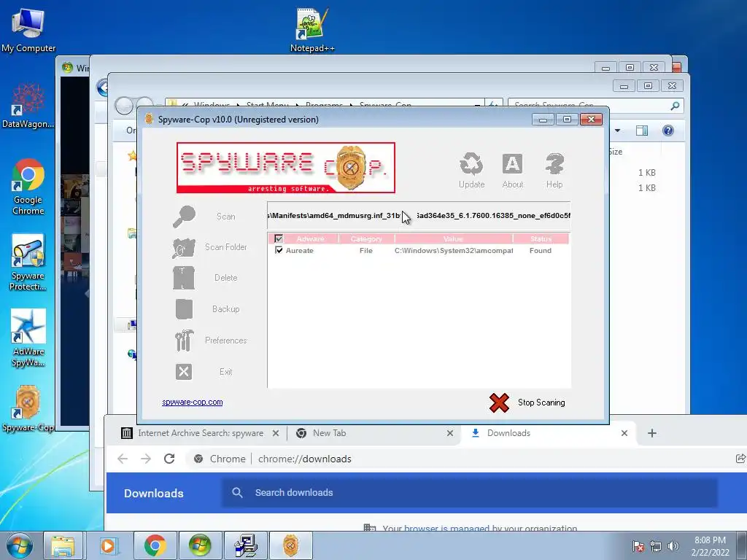Click the Explorer blue help icon
The height and width of the screenshot is (560, 747).
(x=668, y=131)
